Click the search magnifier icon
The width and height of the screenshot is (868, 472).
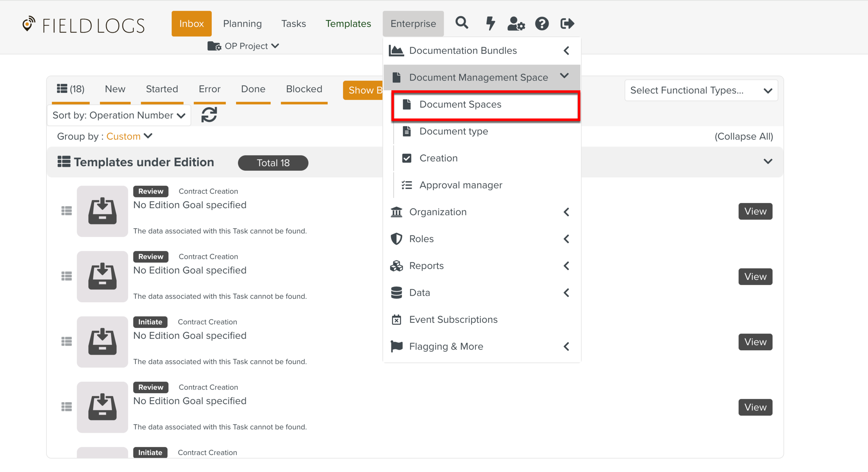pyautogui.click(x=461, y=23)
